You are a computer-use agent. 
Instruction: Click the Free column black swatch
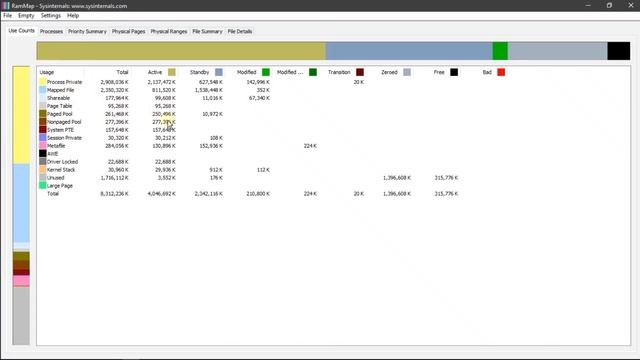point(454,72)
